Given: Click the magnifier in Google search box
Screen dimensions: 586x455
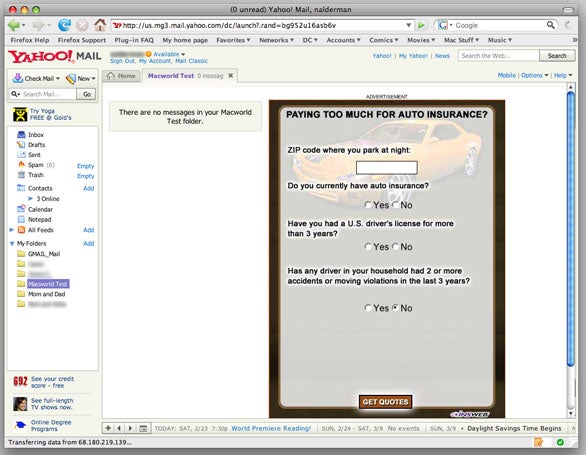Looking at the screenshot, I should (550, 25).
